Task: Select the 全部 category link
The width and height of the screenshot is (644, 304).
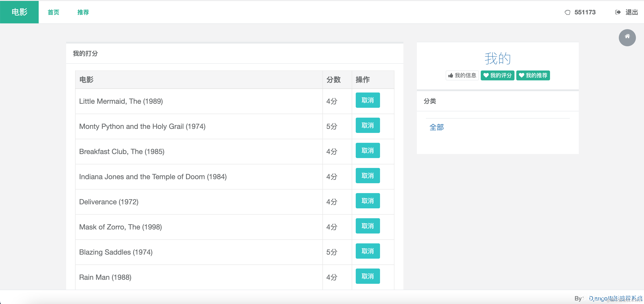Action: (x=436, y=127)
